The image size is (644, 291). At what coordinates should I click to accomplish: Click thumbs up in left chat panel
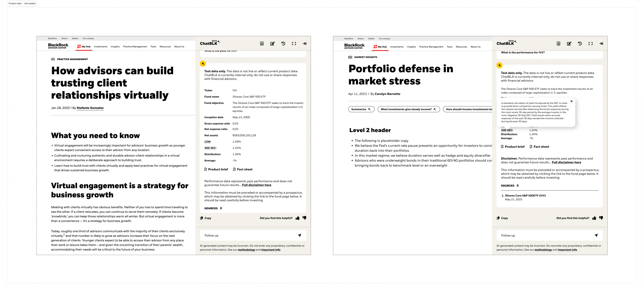[x=298, y=218]
